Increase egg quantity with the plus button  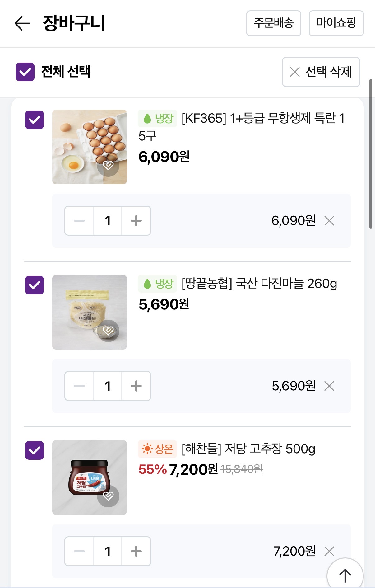(x=136, y=221)
